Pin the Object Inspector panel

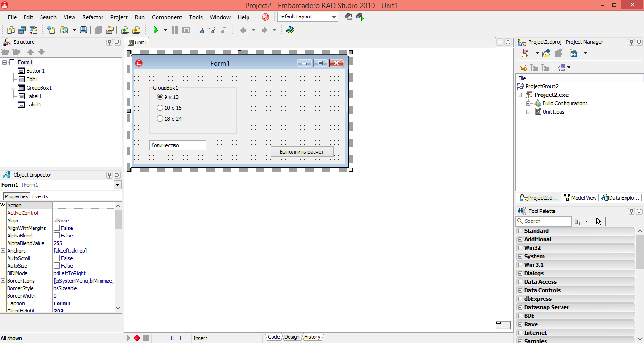[109, 175]
